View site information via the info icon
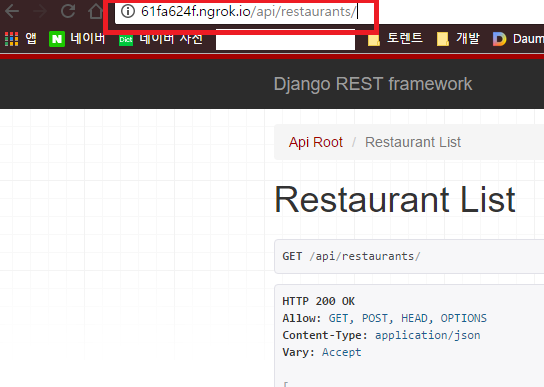This screenshot has width=544, height=387. [x=128, y=11]
